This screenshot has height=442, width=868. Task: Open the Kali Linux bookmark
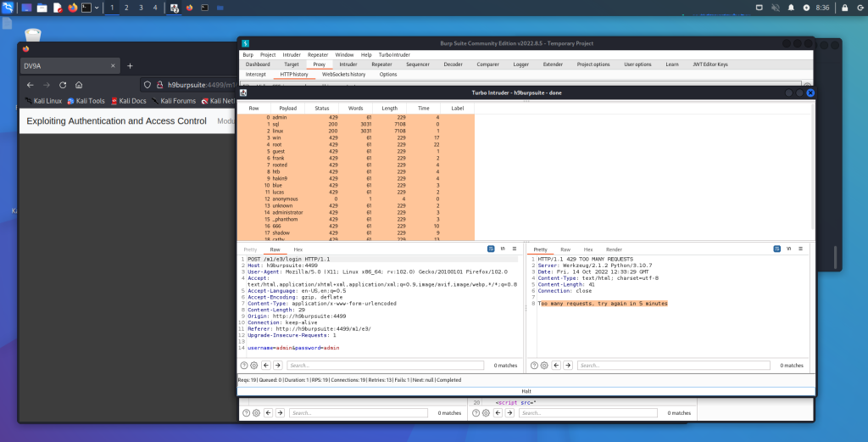pos(44,101)
